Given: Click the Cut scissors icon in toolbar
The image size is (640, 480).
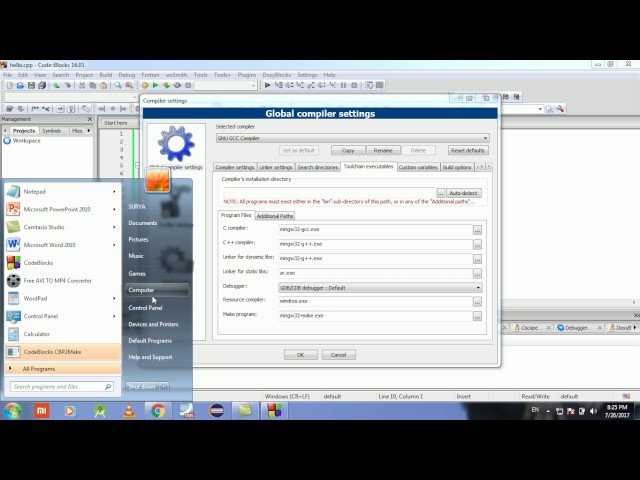Looking at the screenshot, I should tap(82, 85).
